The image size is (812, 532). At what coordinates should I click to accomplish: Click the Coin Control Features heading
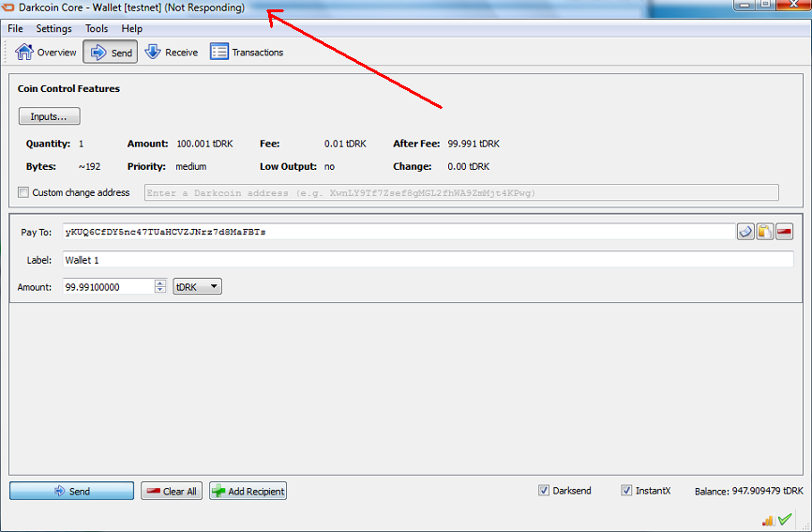(x=68, y=88)
